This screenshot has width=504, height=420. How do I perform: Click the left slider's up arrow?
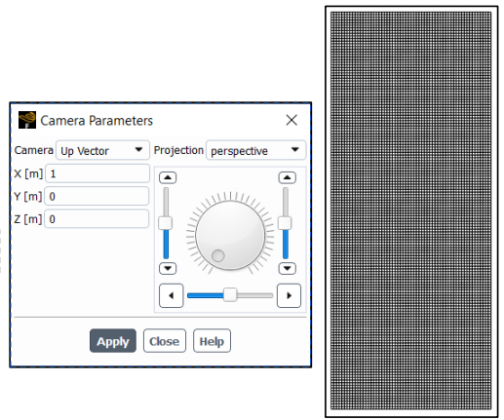(168, 177)
